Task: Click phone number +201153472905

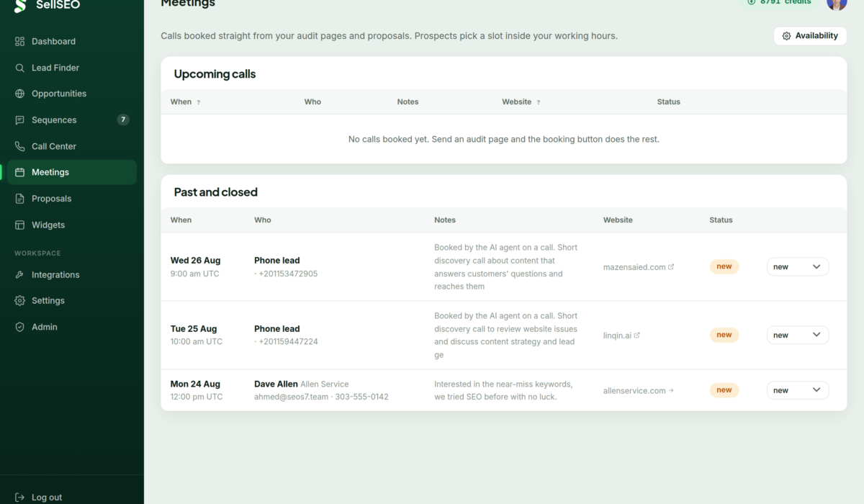Action: coord(288,274)
